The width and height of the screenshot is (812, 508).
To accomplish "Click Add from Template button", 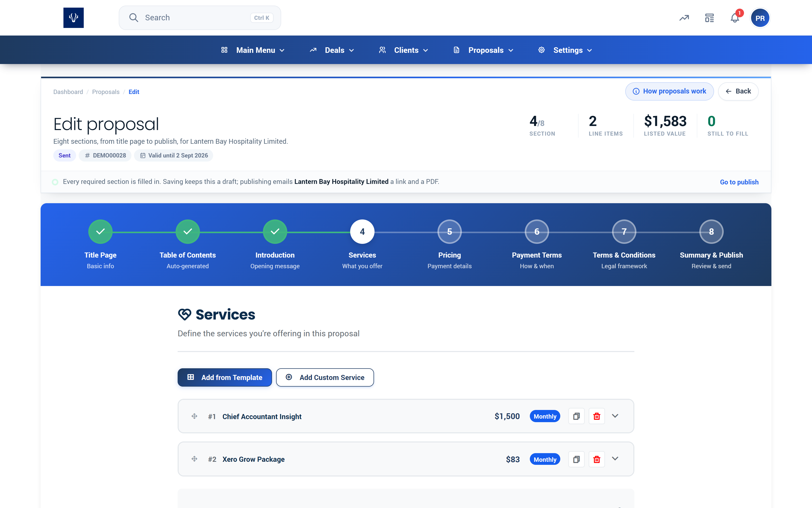I will tap(225, 377).
